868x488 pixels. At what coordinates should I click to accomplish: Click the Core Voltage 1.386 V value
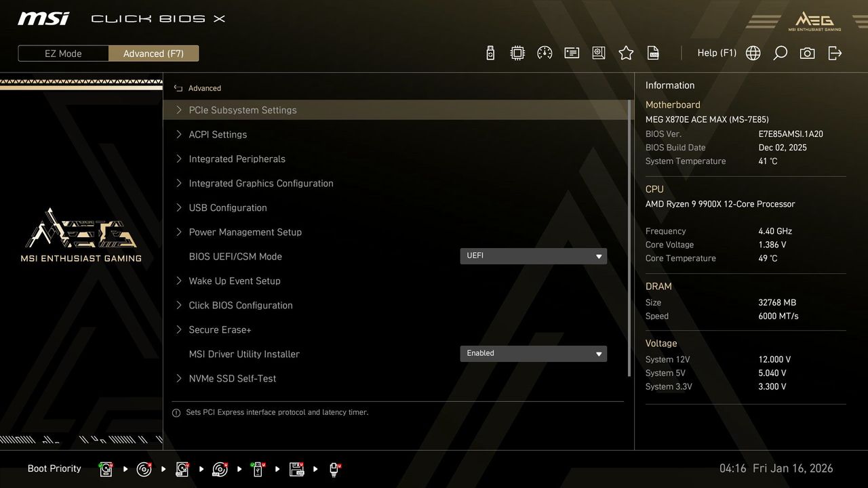772,245
